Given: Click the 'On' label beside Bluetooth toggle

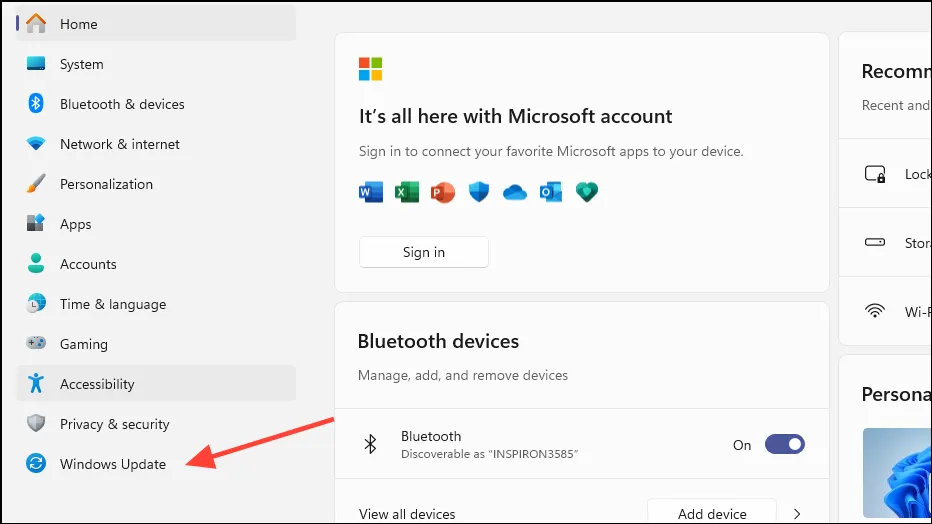Looking at the screenshot, I should 742,445.
